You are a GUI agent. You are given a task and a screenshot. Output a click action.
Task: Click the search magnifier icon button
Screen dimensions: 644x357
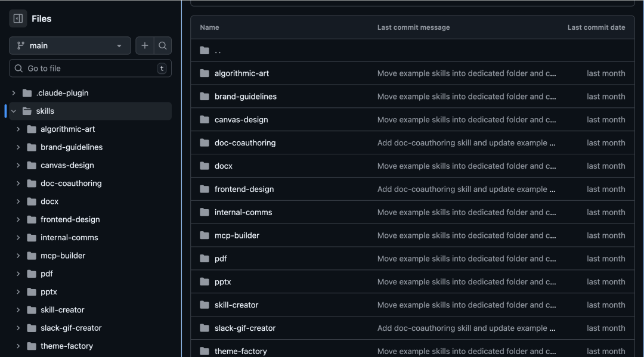point(163,46)
